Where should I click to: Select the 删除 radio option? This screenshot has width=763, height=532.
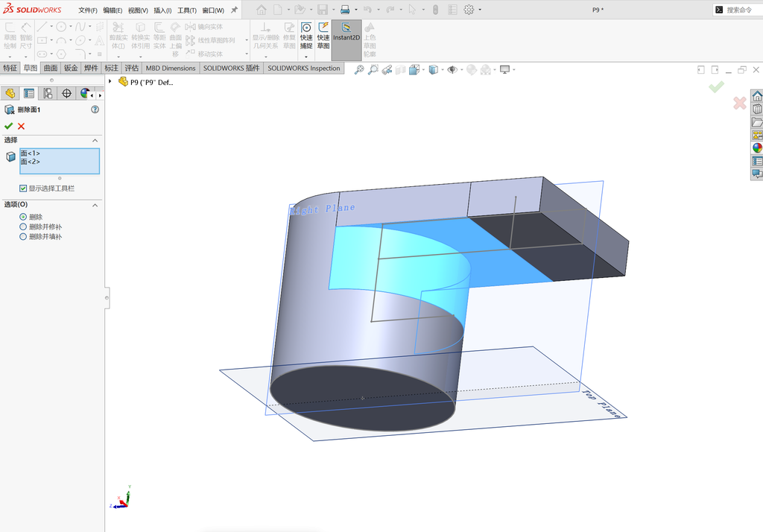pos(23,217)
